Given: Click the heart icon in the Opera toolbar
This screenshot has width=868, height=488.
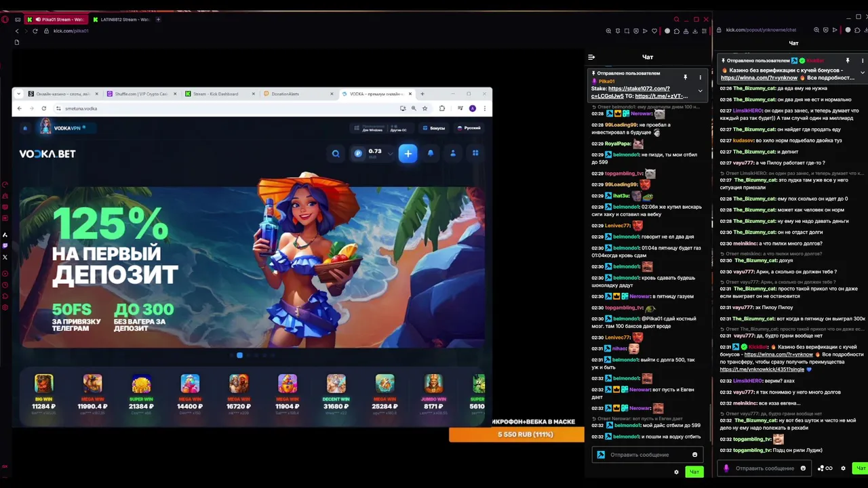Looking at the screenshot, I should click(654, 31).
